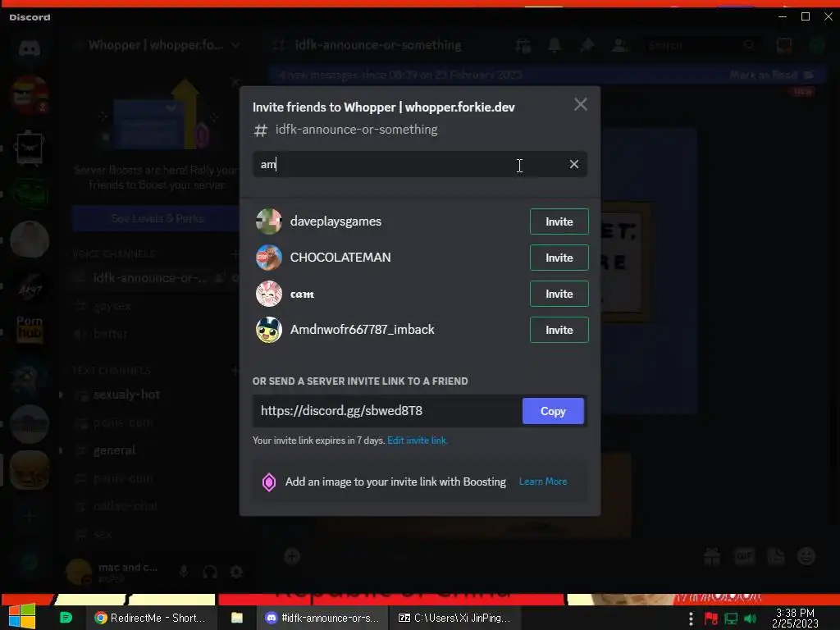Viewport: 840px width, 630px height.
Task: Collapse the Text Channels category
Action: [112, 371]
